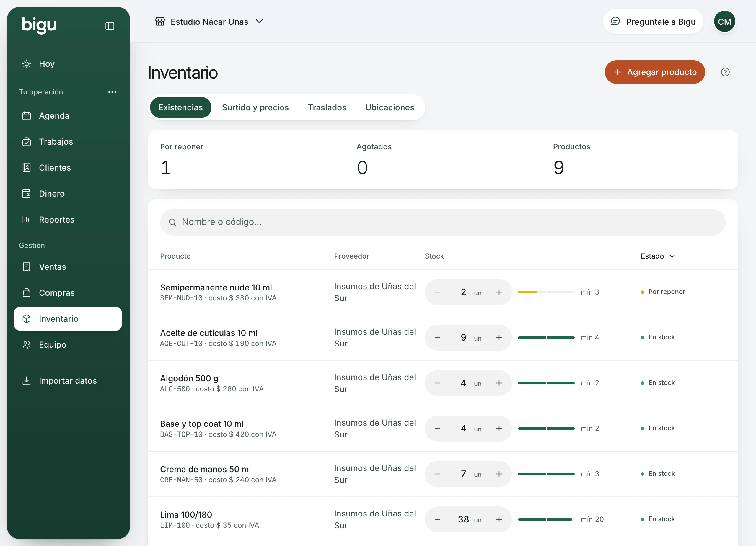This screenshot has height=546, width=756.
Task: Open Dinero via its wallet icon
Action: point(27,194)
